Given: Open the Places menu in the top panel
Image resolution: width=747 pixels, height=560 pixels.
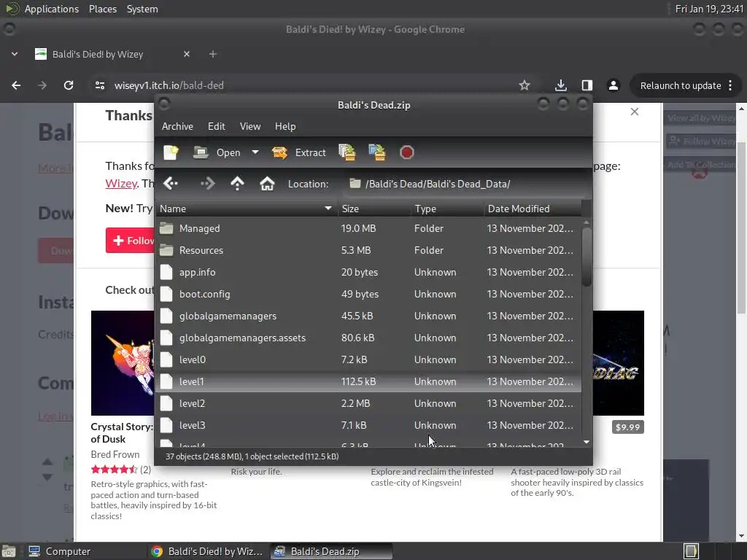Looking at the screenshot, I should tap(103, 9).
